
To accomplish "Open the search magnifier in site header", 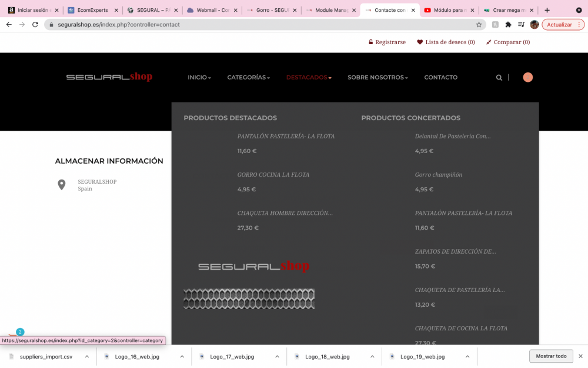I will pyautogui.click(x=499, y=77).
